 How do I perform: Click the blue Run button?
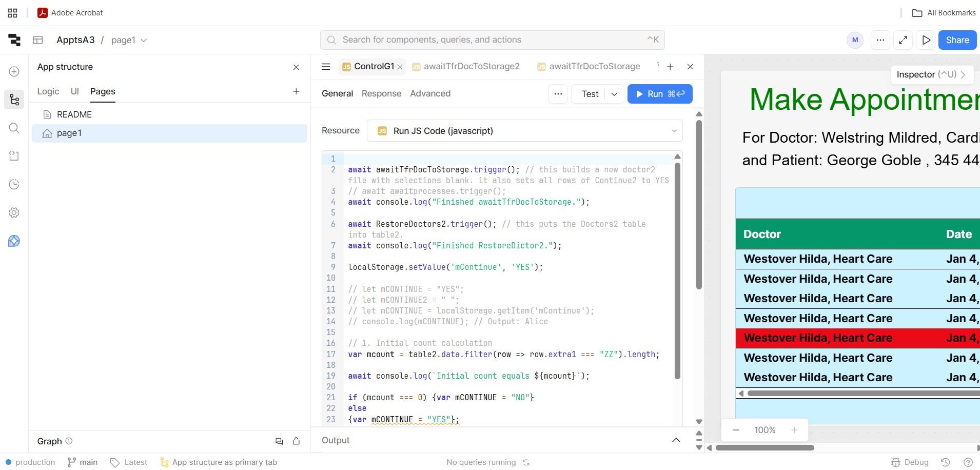659,94
